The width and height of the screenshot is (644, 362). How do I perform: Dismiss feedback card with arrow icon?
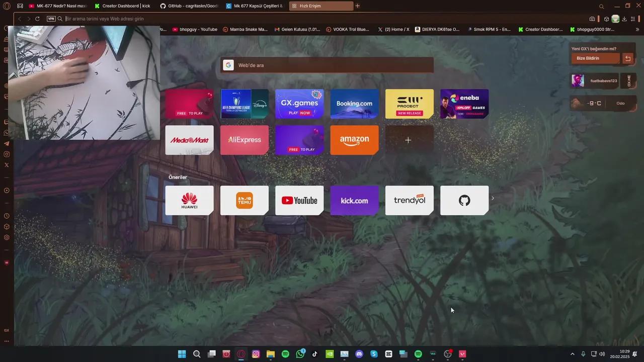click(x=628, y=58)
